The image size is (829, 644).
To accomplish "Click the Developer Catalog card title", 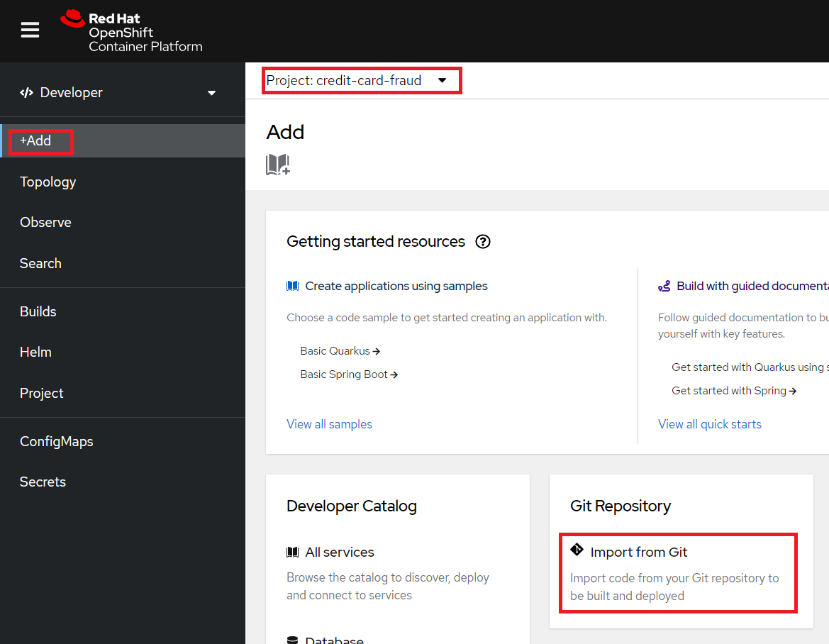I will click(352, 506).
